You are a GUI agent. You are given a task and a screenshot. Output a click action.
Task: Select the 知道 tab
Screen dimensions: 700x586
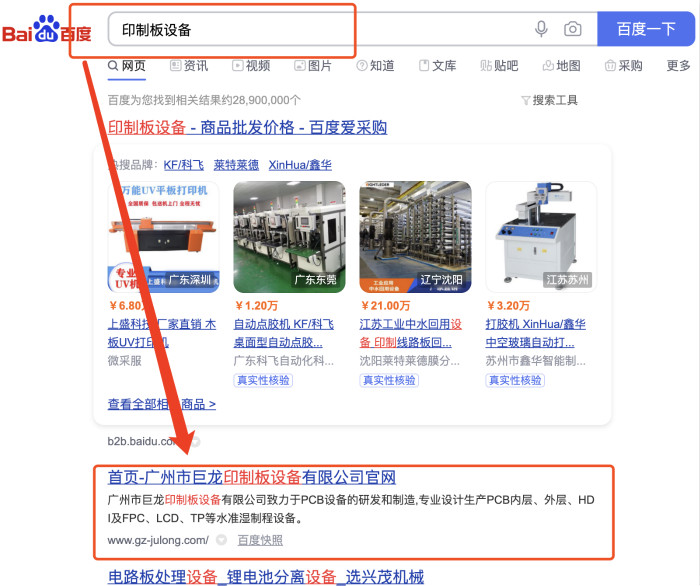[375, 66]
